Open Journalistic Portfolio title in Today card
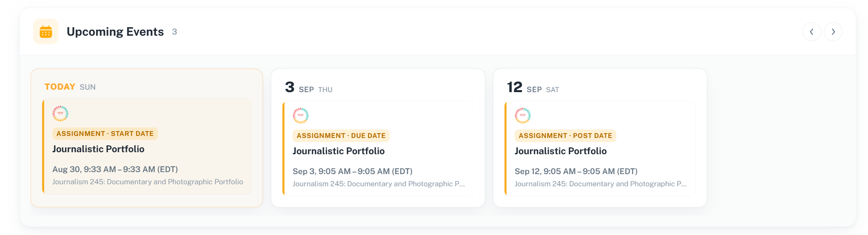868x235 pixels. (98, 149)
